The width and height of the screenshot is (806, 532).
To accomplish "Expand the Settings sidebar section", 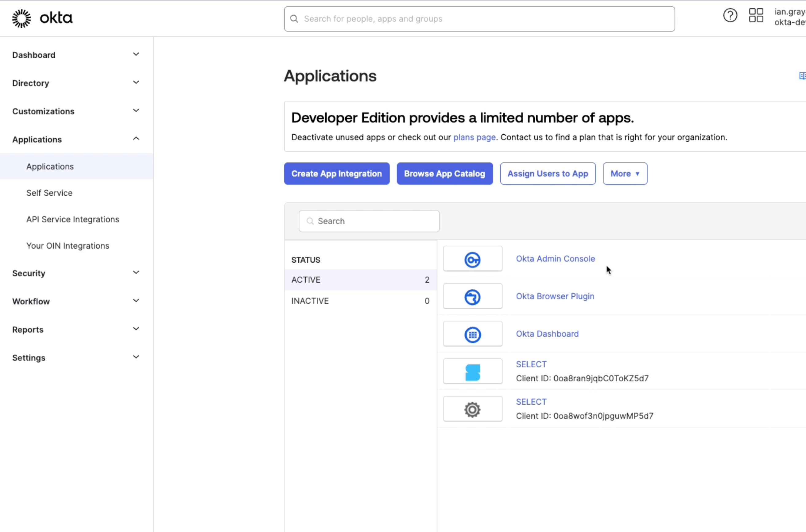I will coord(136,357).
